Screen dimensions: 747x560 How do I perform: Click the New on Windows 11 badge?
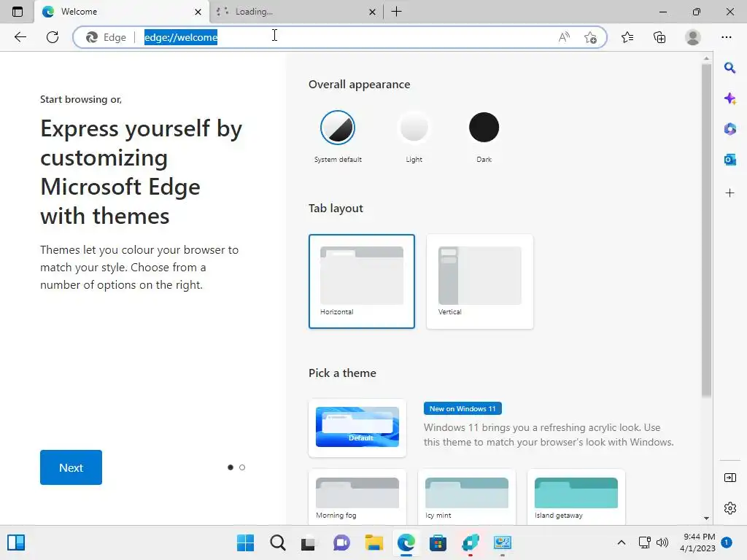pos(462,408)
